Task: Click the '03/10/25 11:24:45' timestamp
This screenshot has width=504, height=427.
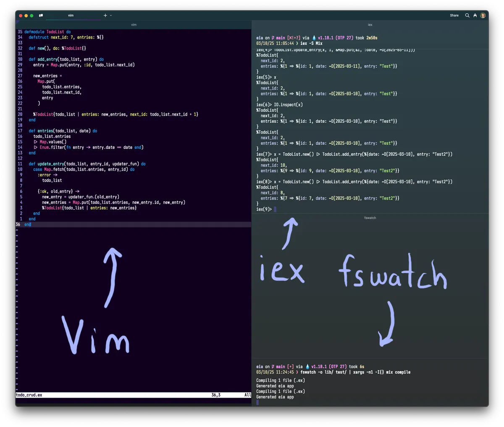Action: coord(275,372)
